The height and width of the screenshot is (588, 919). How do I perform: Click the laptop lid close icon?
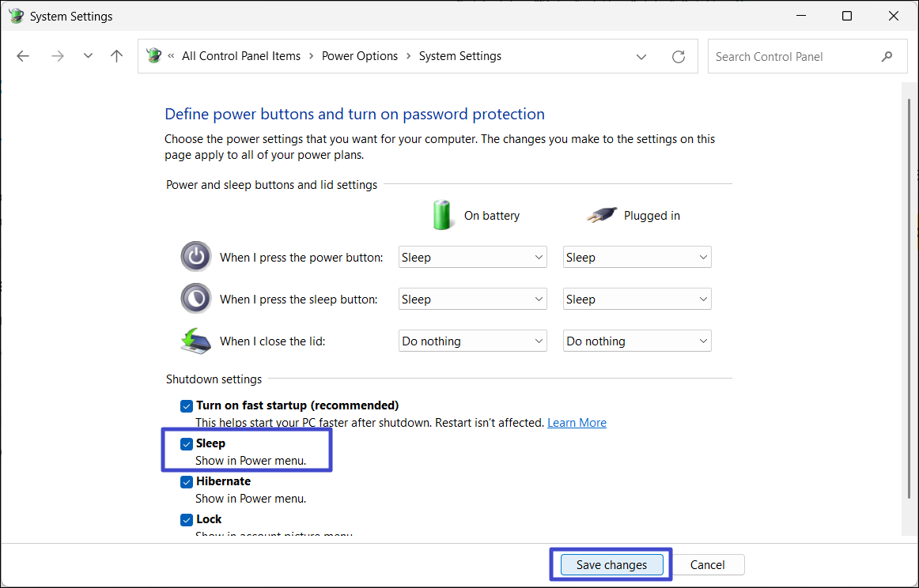point(195,341)
